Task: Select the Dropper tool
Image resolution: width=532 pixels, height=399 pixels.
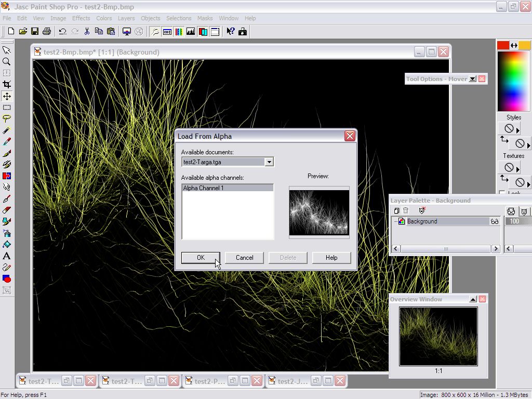Action: click(7, 141)
